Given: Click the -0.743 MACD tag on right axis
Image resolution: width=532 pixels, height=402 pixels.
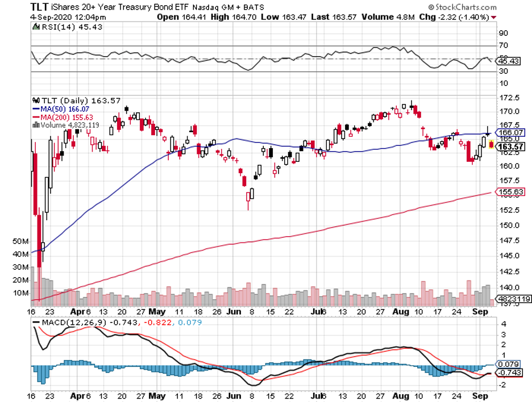Looking at the screenshot, I should click(509, 372).
